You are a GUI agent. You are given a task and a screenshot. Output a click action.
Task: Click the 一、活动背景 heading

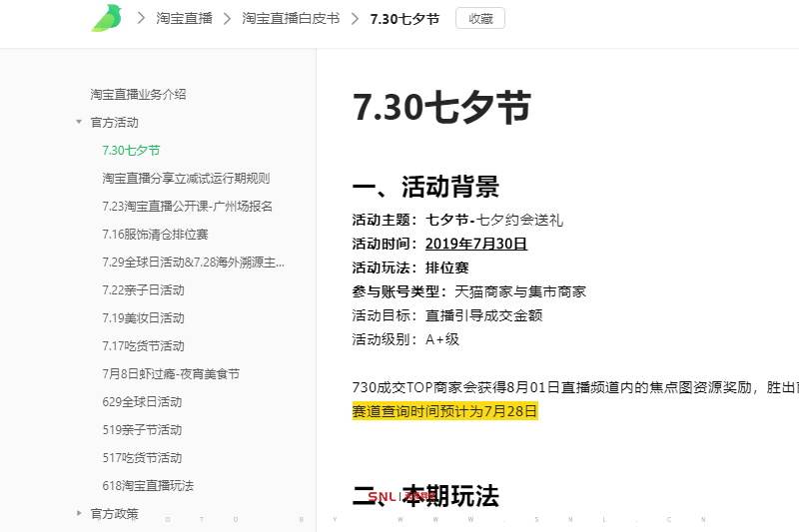click(x=425, y=187)
